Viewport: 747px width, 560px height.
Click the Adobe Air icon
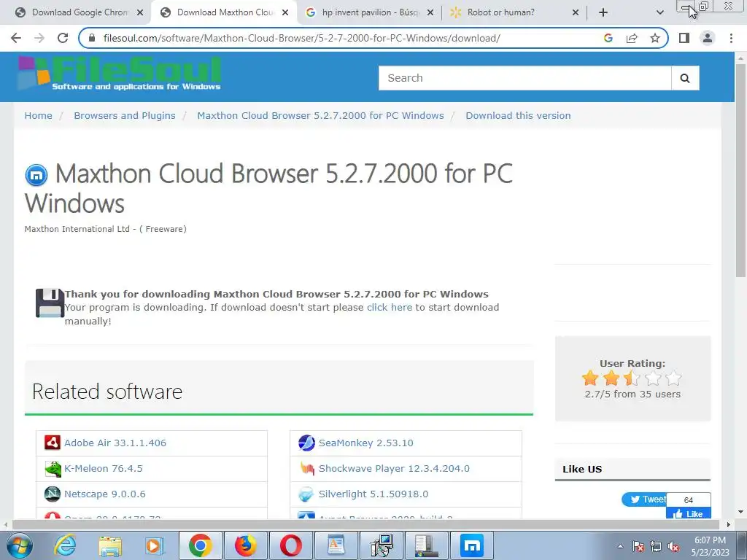[53, 443]
